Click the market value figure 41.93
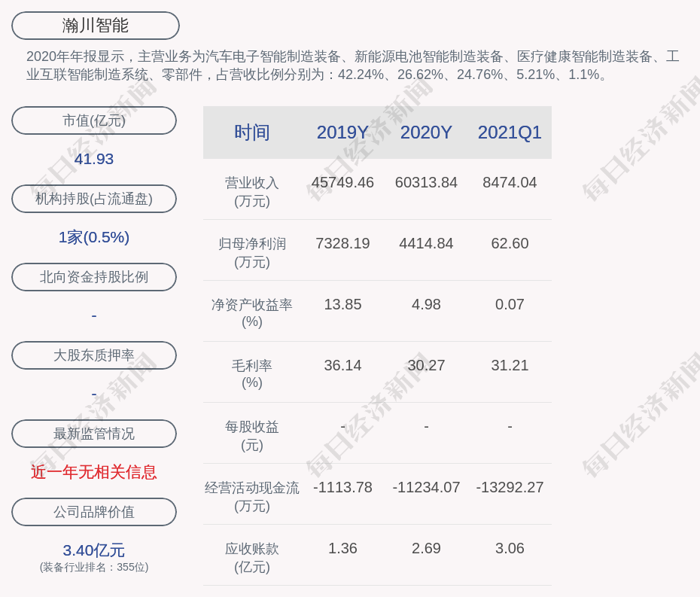Image resolution: width=700 pixels, height=597 pixels. click(94, 159)
